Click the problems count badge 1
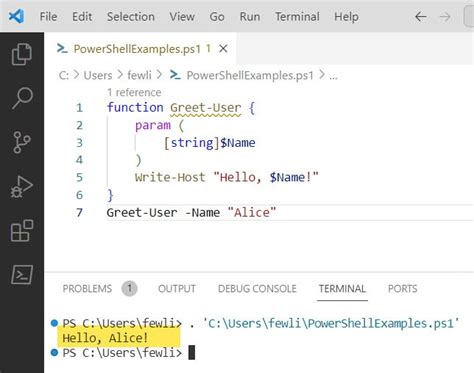This screenshot has width=474, height=373. (x=129, y=288)
